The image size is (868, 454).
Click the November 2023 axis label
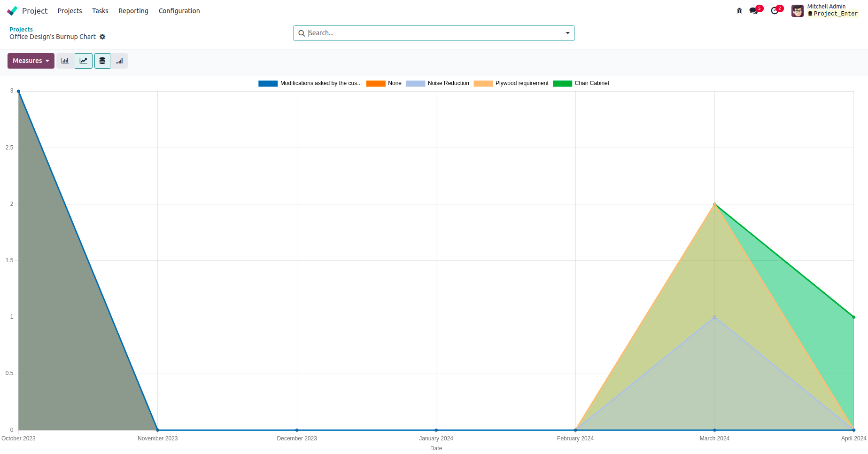[157, 438]
